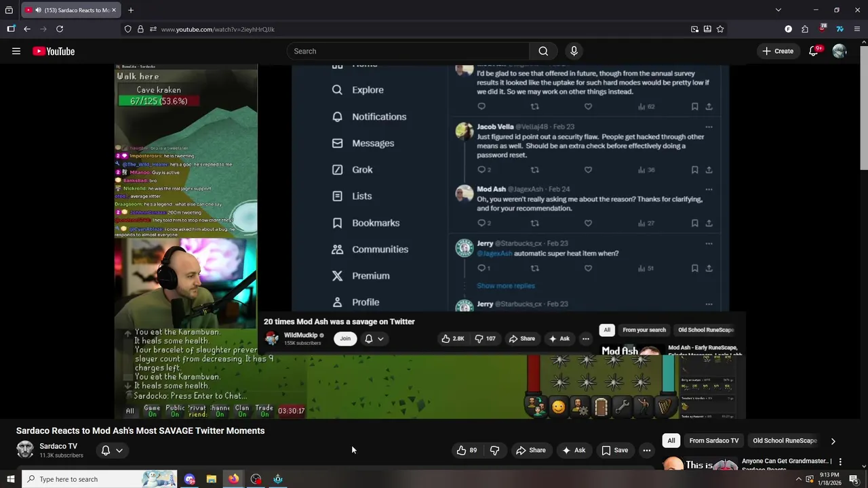Open the Firefox extensions puzzle menu
Viewport: 868px width, 488px height.
pyautogui.click(x=805, y=29)
